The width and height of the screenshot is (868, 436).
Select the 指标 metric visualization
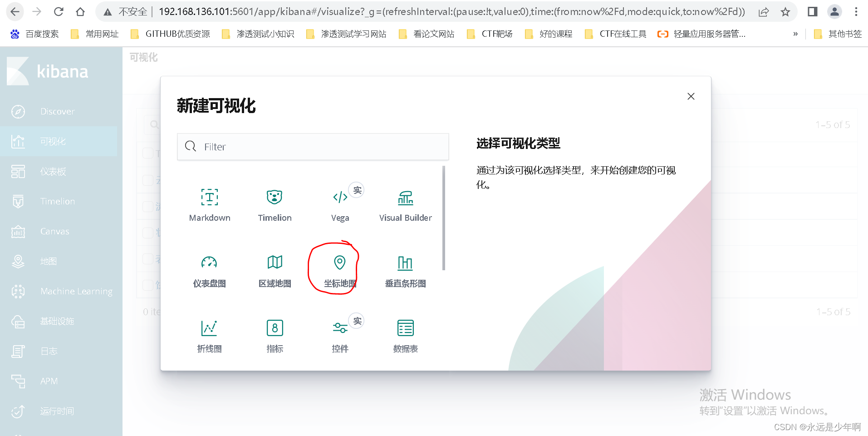pos(274,334)
